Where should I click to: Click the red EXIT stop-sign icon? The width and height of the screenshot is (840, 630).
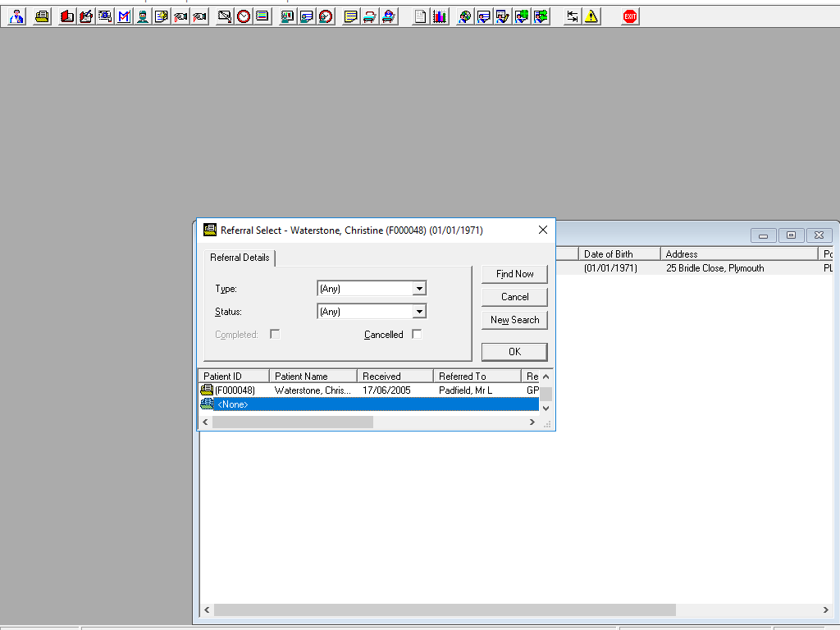(x=630, y=16)
